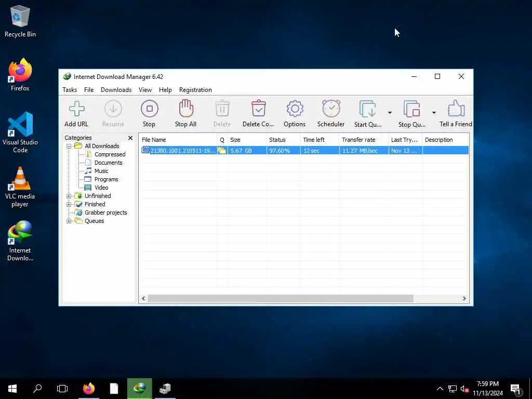The image size is (532, 399).
Task: Select Grabber projects item
Action: [106, 212]
